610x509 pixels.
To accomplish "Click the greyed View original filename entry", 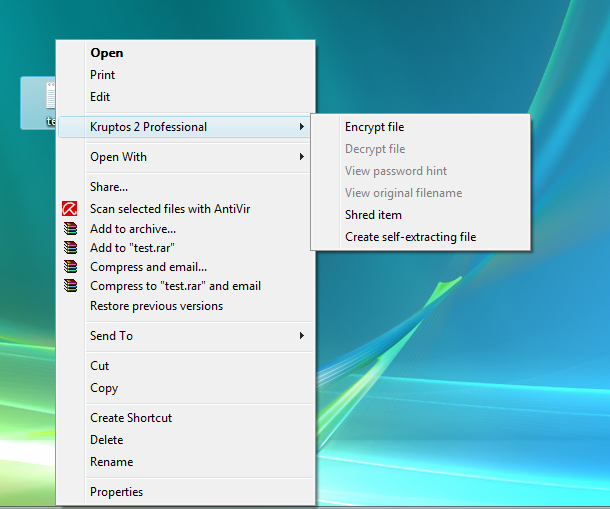I will point(421,193).
